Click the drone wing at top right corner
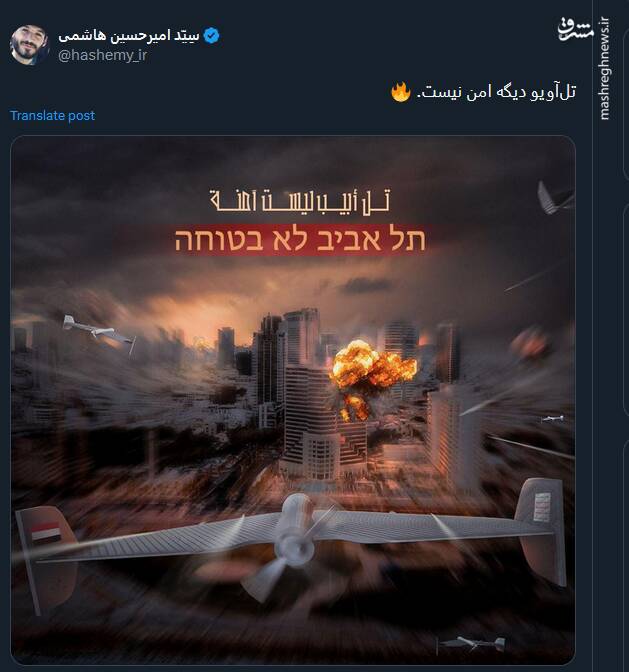This screenshot has width=629, height=672. click(553, 197)
